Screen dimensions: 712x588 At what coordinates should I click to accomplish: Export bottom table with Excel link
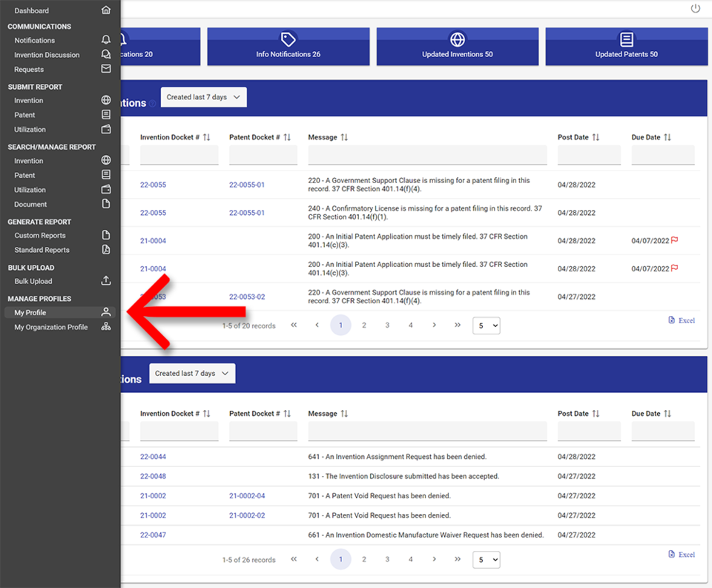[682, 554]
